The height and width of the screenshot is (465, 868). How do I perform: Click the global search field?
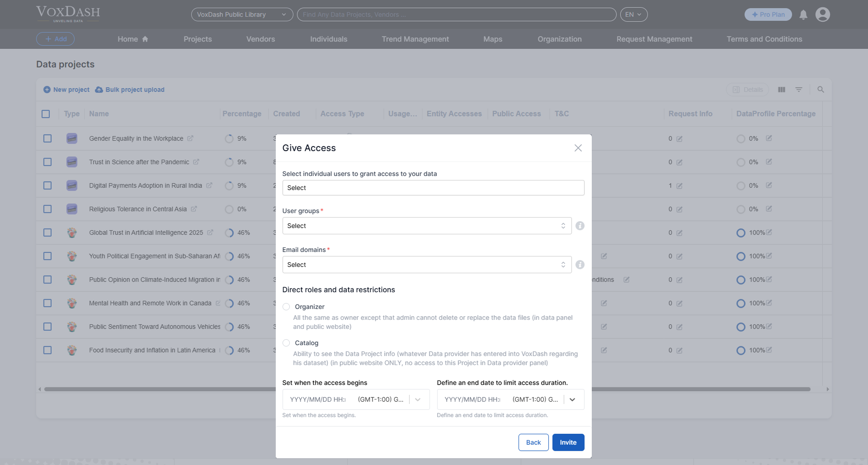tap(457, 14)
